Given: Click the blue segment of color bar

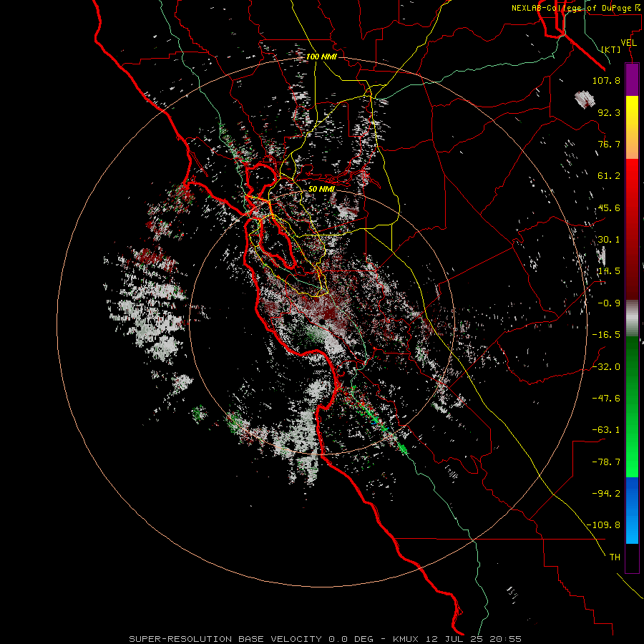Looking at the screenshot, I should 632,510.
